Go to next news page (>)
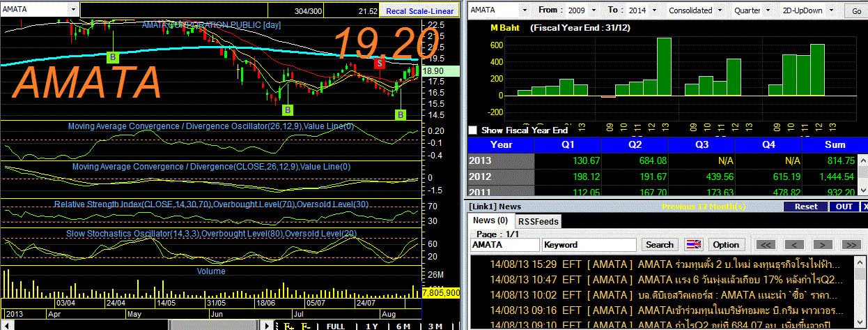The width and height of the screenshot is (868, 330). (x=823, y=245)
